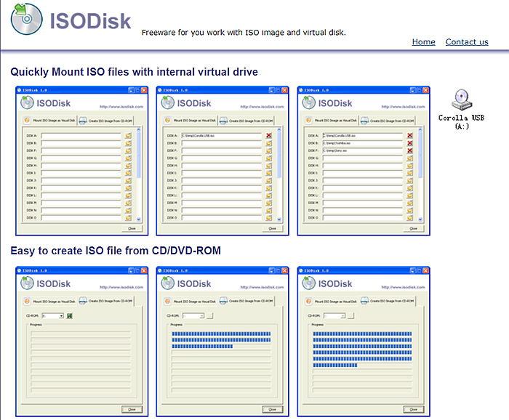The image size is (509, 420).
Task: Click the scrollbar down arrow in the window with only Corolla USB mounted
Action: [x=279, y=219]
